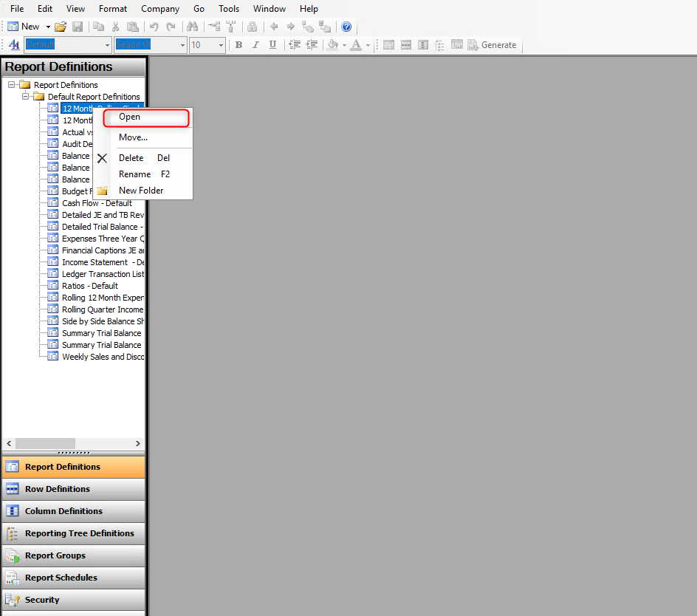This screenshot has width=697, height=616.
Task: Click the Open folder toolbar icon
Action: pos(61,27)
